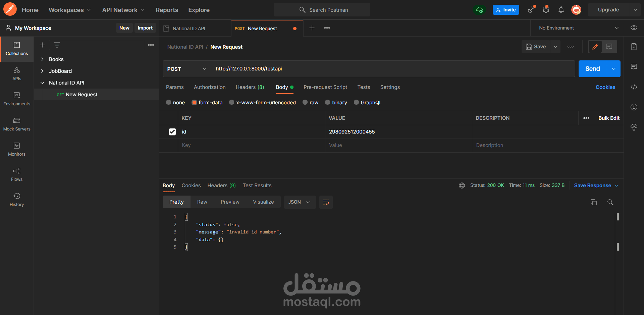
Task: Open the documentation panel icon
Action: point(634,47)
